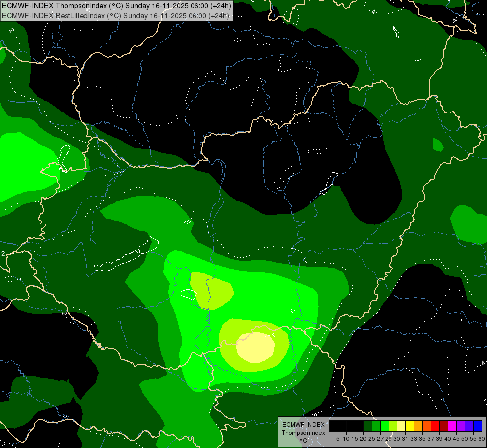Click the pale yellow maximum area on map

coord(255,347)
